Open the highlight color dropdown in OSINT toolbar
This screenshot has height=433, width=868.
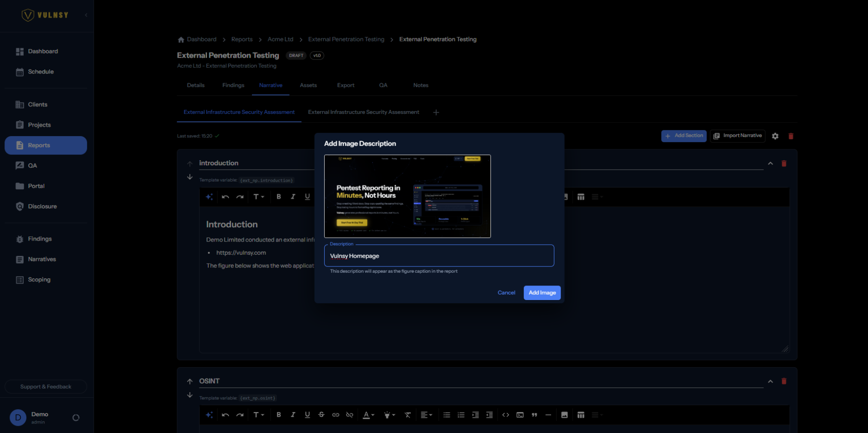(390, 415)
